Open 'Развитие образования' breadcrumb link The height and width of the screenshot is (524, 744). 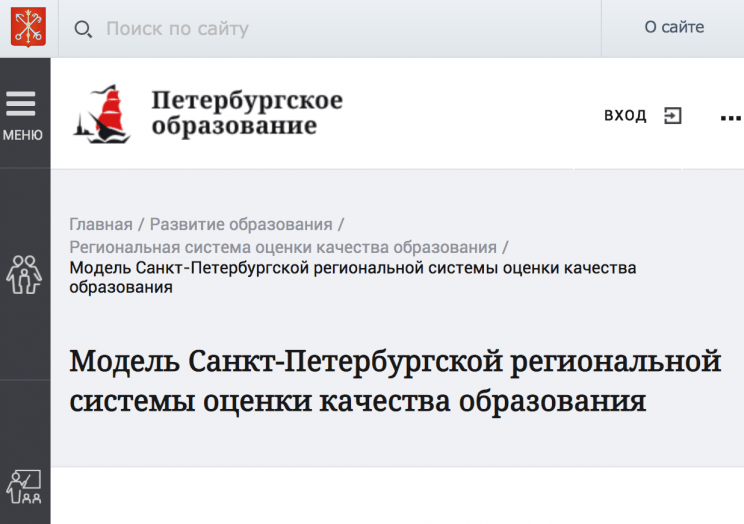240,224
